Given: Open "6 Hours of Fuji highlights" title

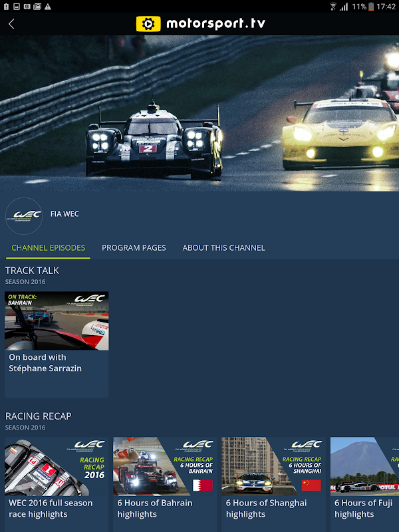Looking at the screenshot, I should click(x=363, y=508).
